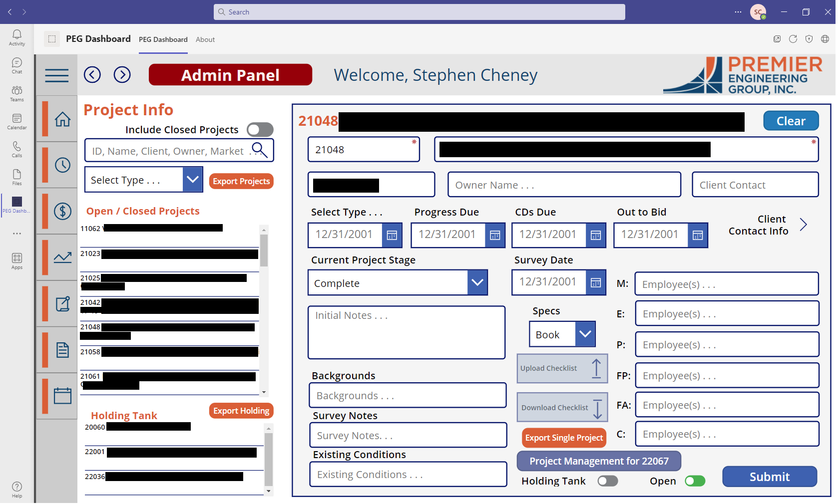Switch to the About tab
This screenshot has height=504, width=838.
tap(205, 39)
